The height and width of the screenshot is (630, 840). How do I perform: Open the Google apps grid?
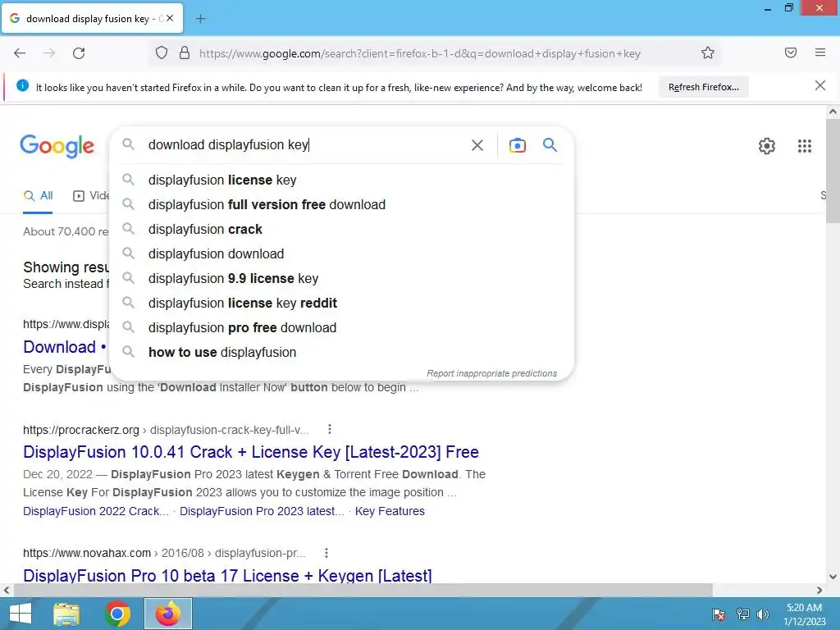[805, 146]
